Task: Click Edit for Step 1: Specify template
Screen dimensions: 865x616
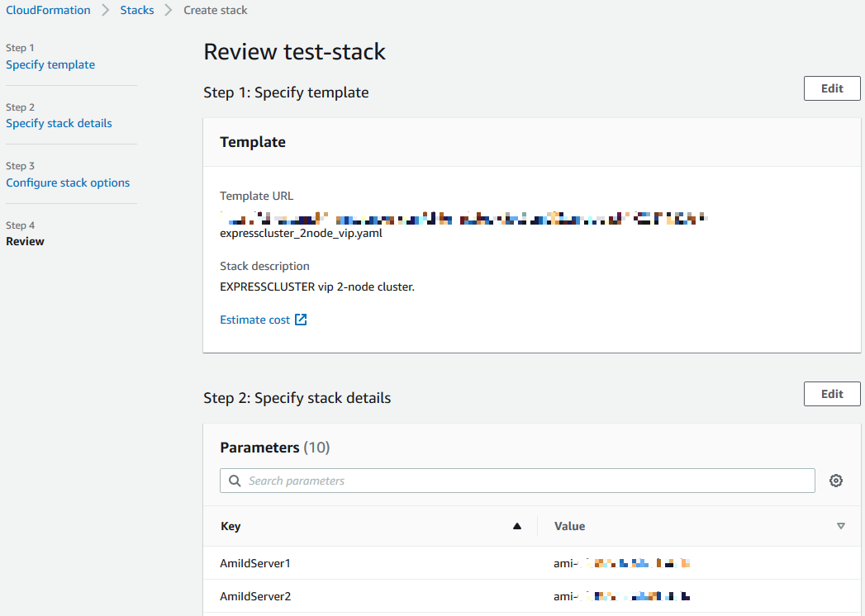Action: pyautogui.click(x=831, y=88)
